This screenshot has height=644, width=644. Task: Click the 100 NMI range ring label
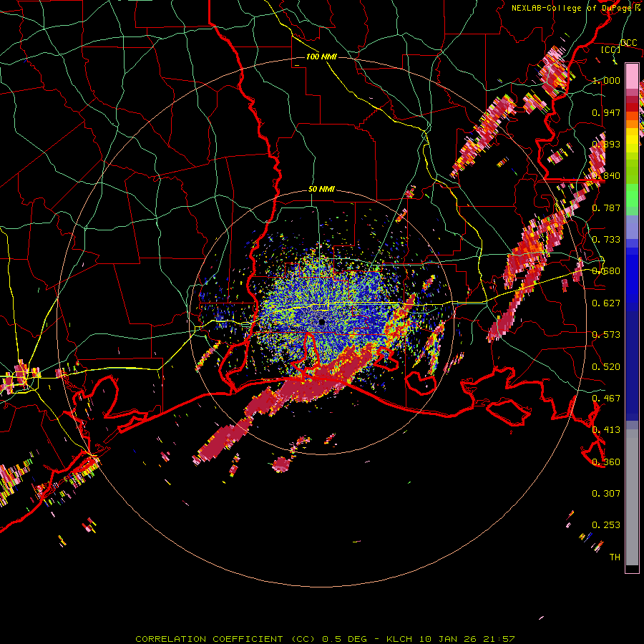pos(321,57)
